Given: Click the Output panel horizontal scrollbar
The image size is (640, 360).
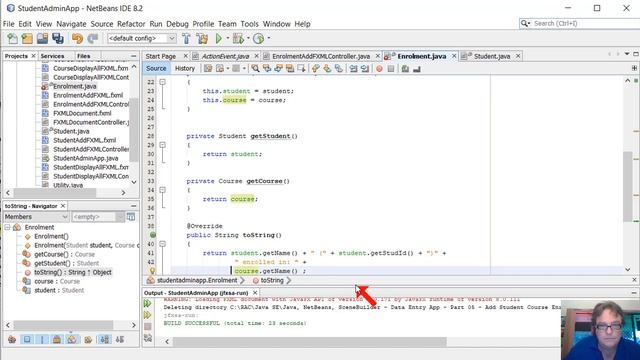Looking at the screenshot, I should click(309, 341).
